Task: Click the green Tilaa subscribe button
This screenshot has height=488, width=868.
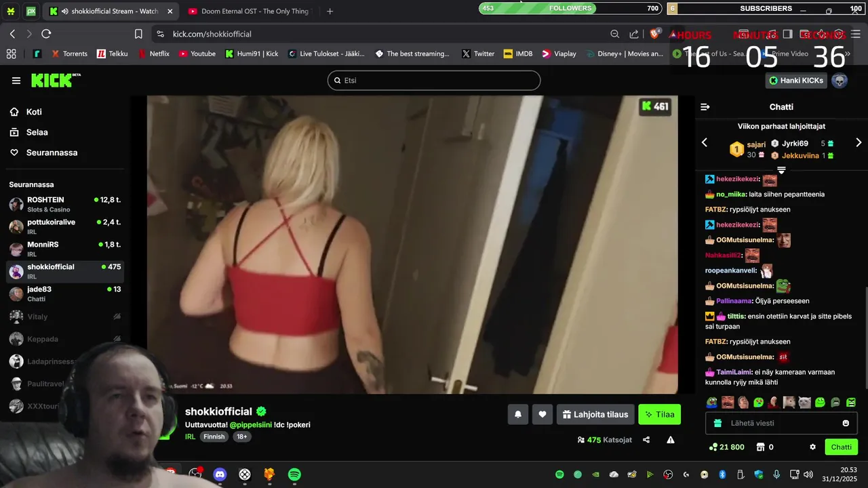Action: (x=659, y=414)
